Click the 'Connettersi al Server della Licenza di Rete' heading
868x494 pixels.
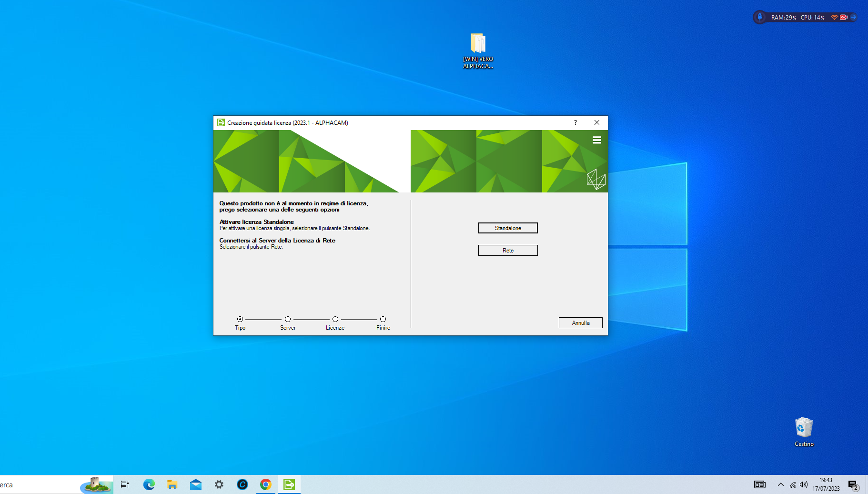[x=277, y=241]
